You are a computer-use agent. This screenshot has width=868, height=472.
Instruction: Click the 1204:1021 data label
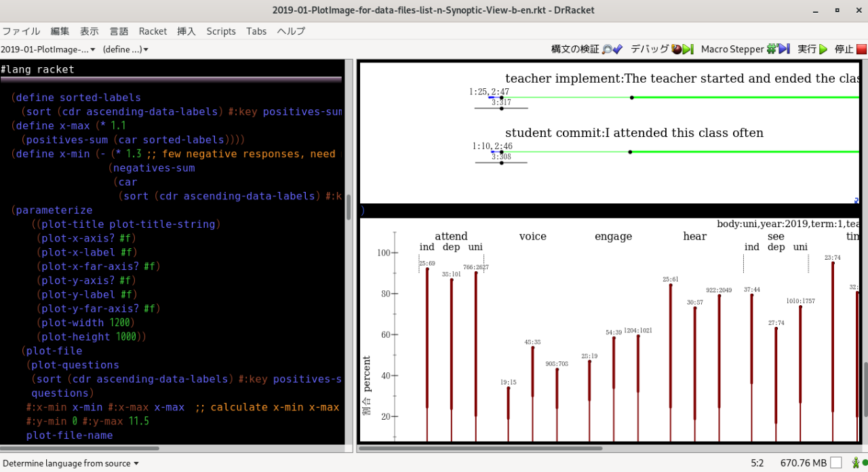[637, 331]
